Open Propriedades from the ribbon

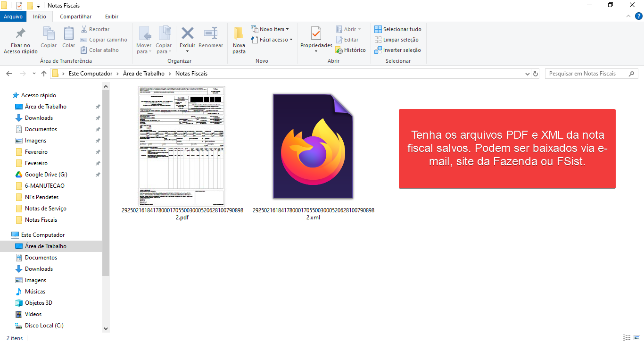pyautogui.click(x=316, y=34)
